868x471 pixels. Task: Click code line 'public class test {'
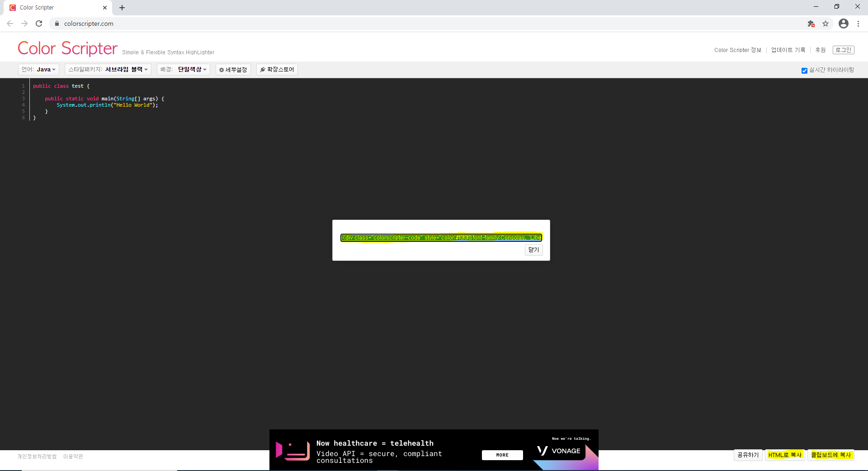(61, 86)
